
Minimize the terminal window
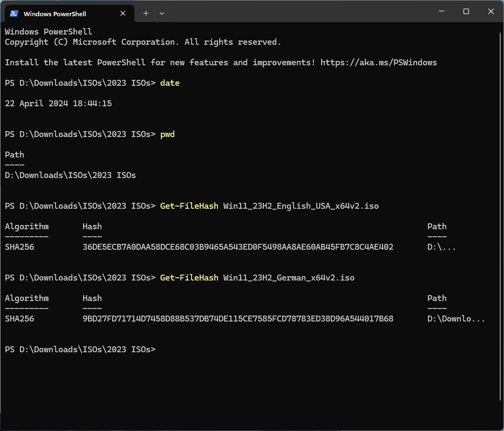point(441,11)
